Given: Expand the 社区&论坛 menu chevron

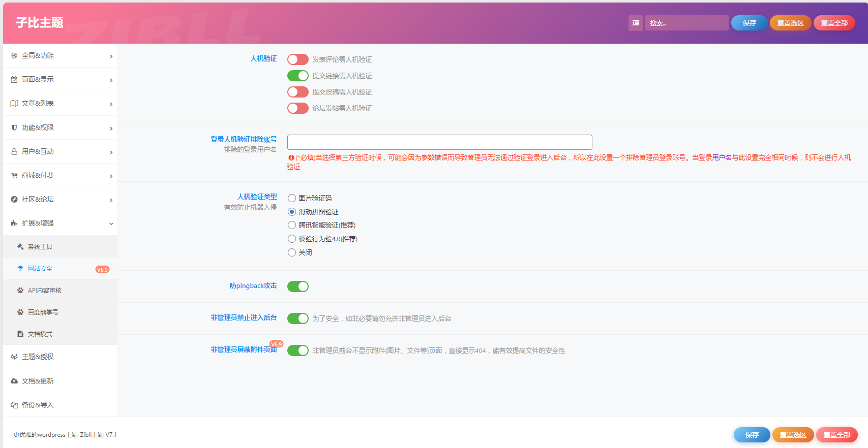Looking at the screenshot, I should 111,200.
